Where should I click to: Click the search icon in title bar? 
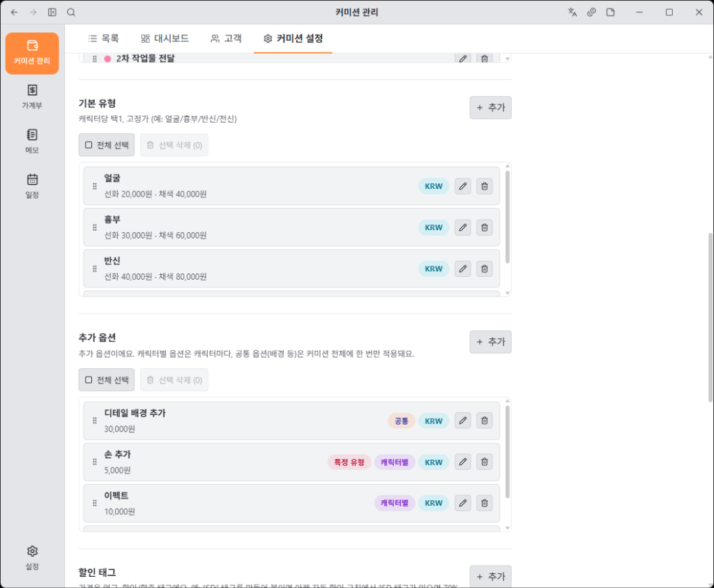point(71,13)
